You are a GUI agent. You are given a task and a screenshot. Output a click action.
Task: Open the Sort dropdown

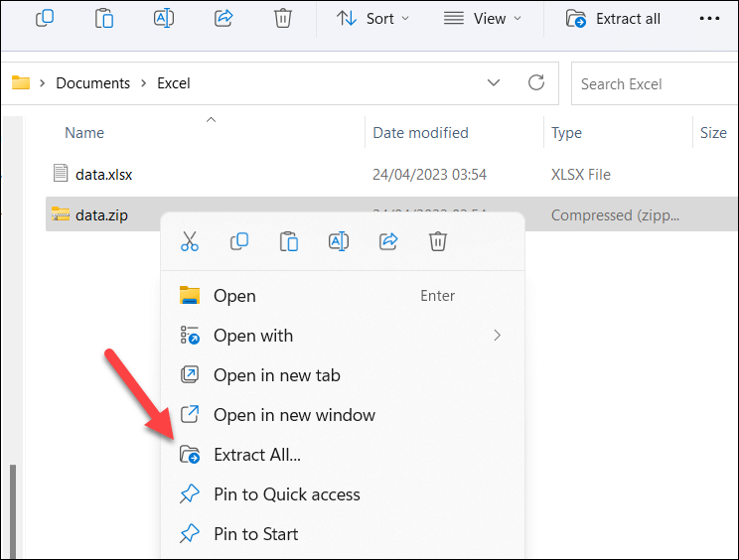372,19
